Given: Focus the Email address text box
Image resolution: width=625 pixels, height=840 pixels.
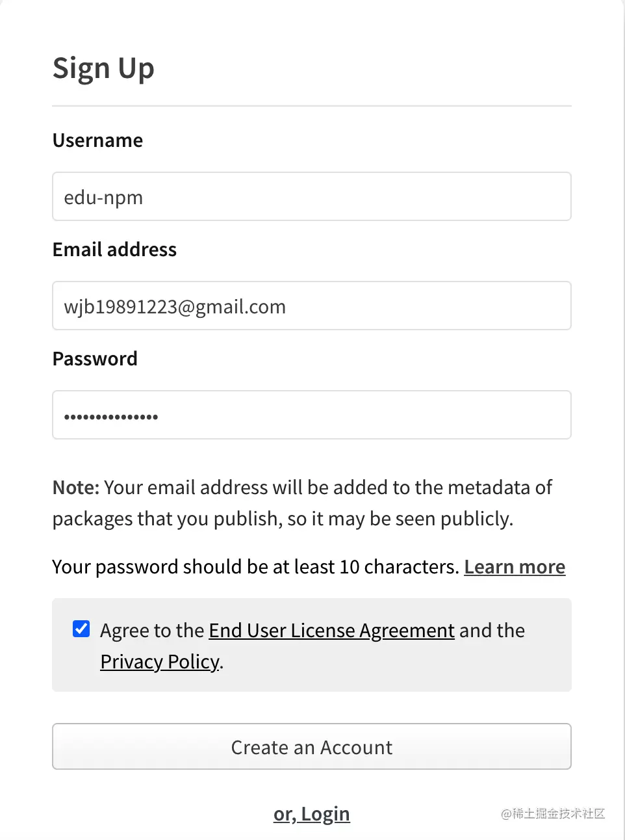Looking at the screenshot, I should 311,306.
